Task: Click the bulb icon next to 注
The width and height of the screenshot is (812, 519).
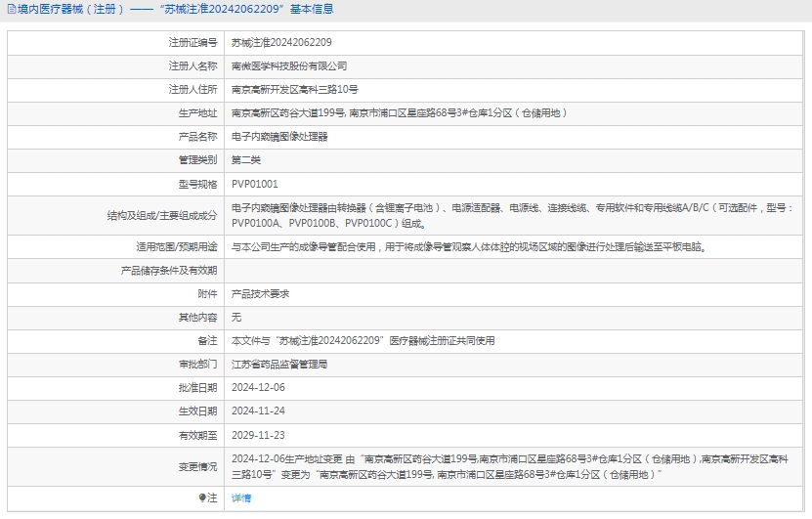Action: pyautogui.click(x=203, y=497)
